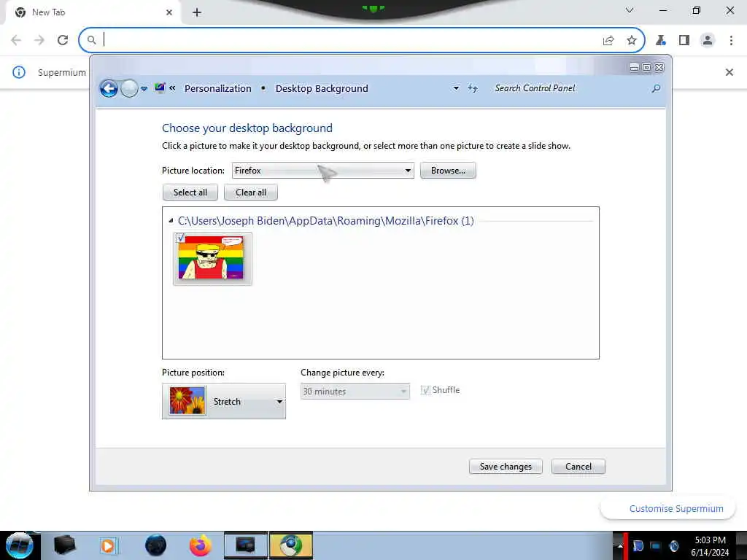
Task: Click the Cancel button
Action: pos(578,467)
